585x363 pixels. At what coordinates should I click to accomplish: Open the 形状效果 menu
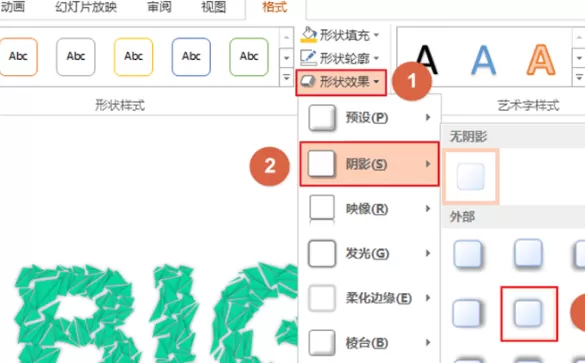(341, 82)
